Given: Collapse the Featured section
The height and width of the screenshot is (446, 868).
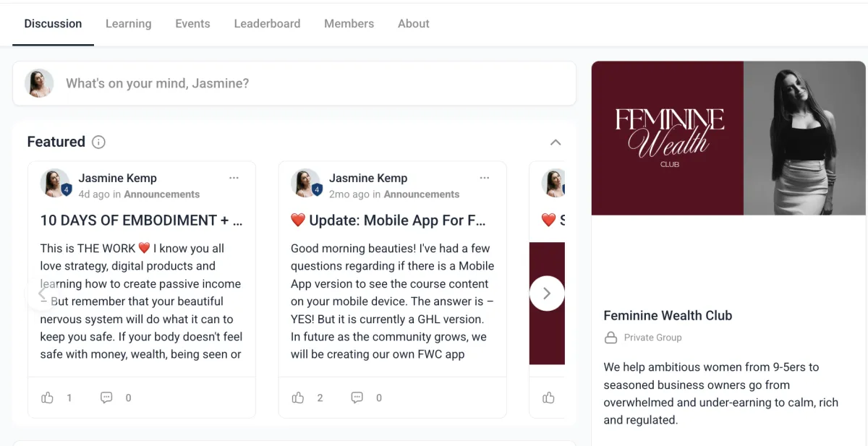Looking at the screenshot, I should (556, 142).
